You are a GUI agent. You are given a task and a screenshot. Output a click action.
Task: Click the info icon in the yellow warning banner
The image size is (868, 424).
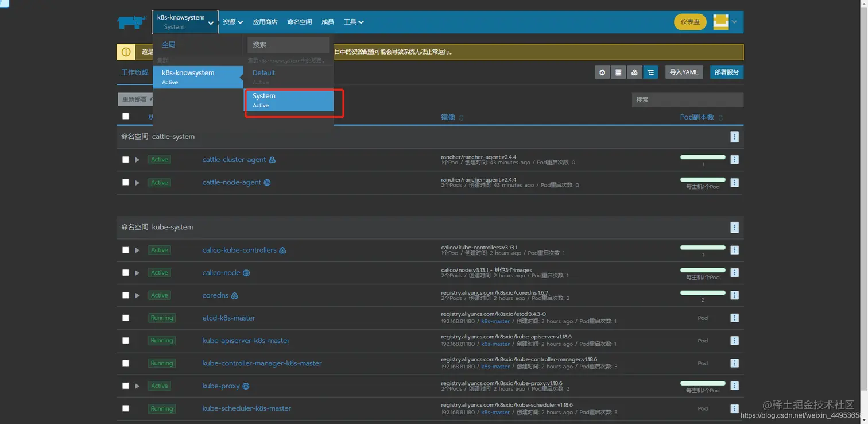point(126,52)
